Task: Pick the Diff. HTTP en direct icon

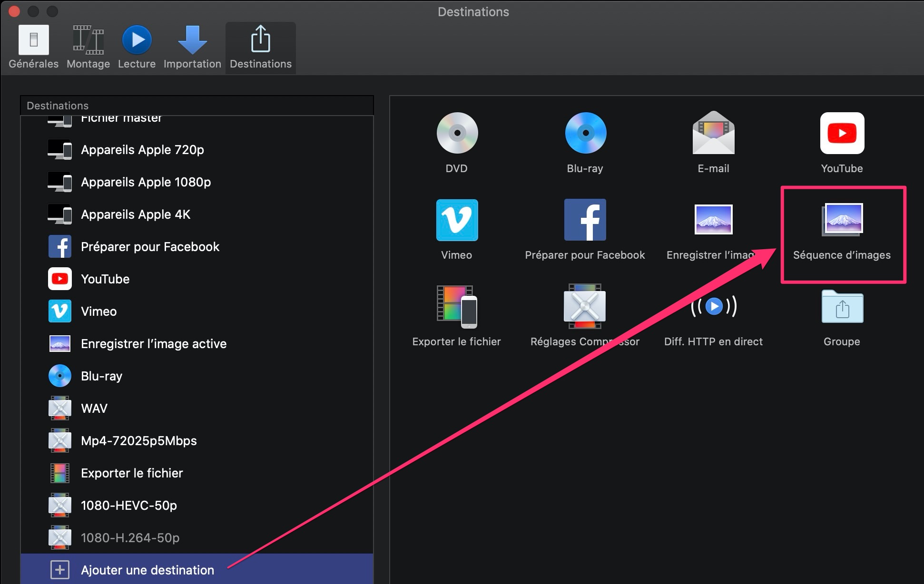Action: pos(714,306)
